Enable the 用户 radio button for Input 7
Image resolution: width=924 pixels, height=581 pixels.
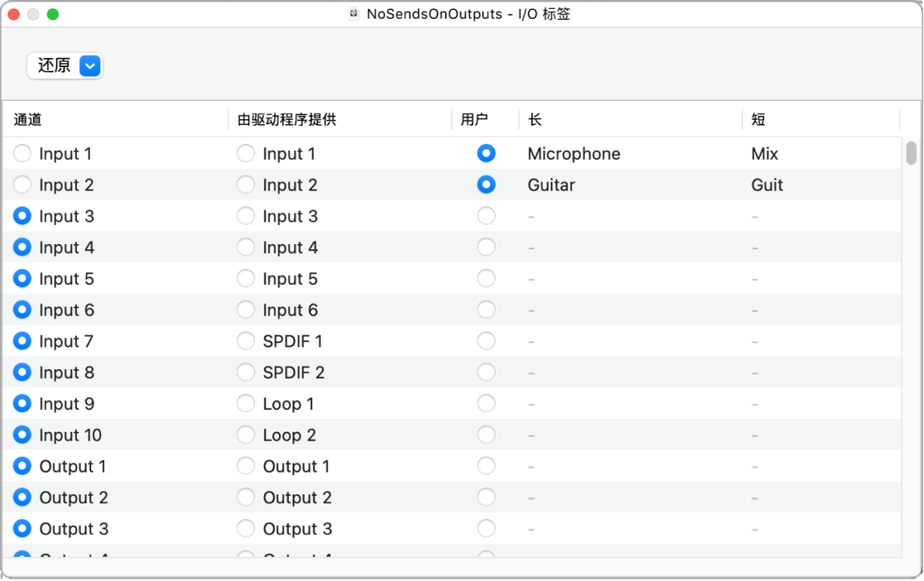point(486,341)
